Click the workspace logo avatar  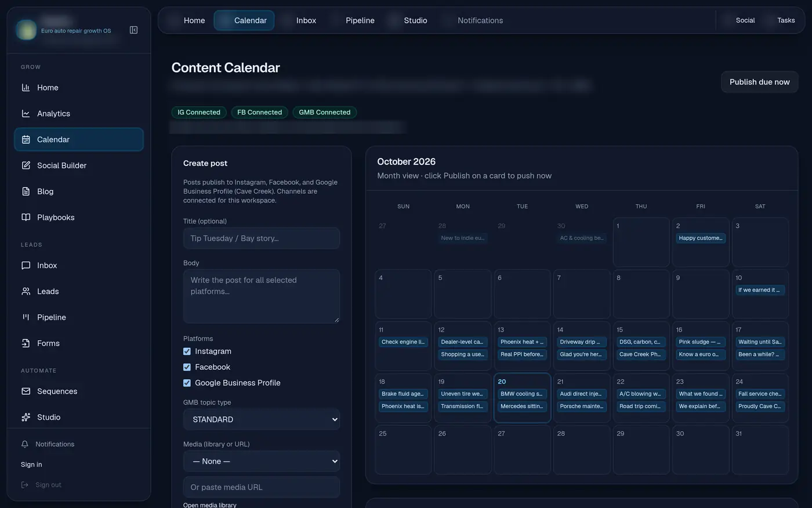point(26,30)
